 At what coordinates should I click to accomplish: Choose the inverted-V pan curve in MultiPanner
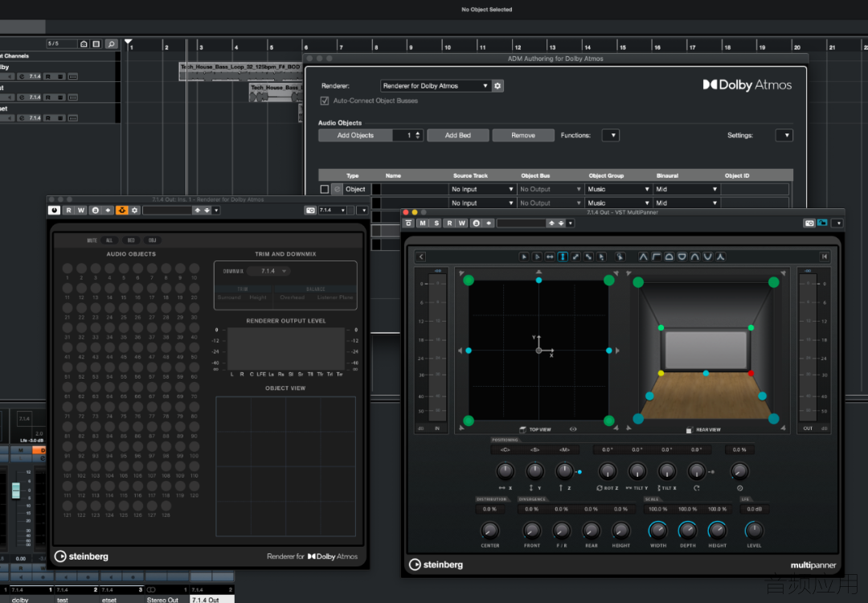643,257
